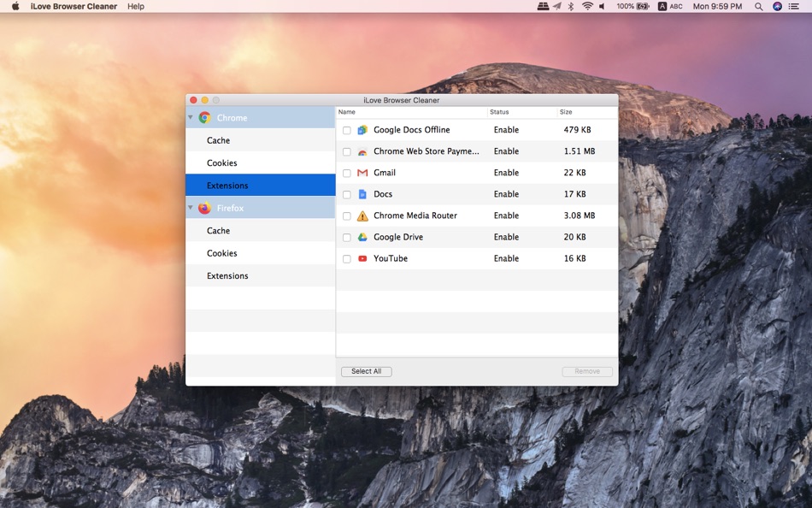Click the clock showing Mon 9:59 PM

(717, 6)
